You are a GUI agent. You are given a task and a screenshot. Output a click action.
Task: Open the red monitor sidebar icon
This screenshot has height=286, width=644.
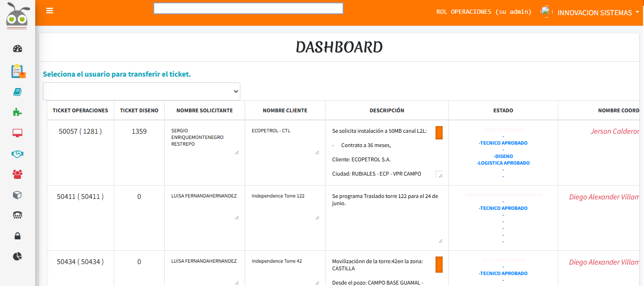point(18,133)
